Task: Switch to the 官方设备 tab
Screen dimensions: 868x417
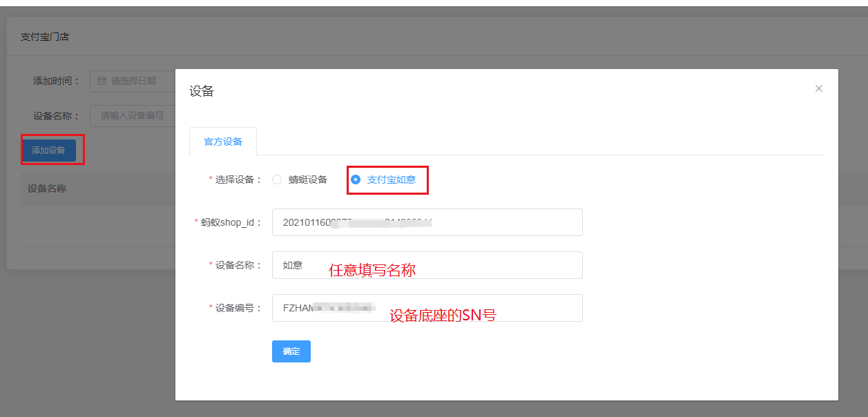Action: click(x=223, y=142)
